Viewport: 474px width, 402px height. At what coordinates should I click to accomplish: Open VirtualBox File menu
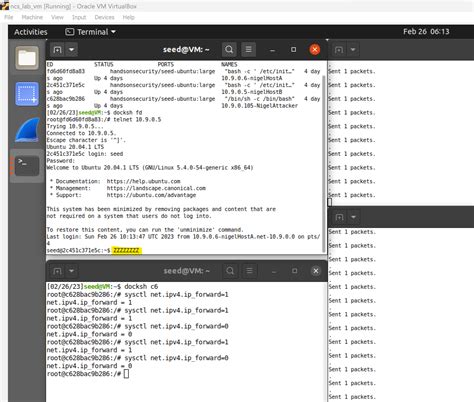coord(9,17)
